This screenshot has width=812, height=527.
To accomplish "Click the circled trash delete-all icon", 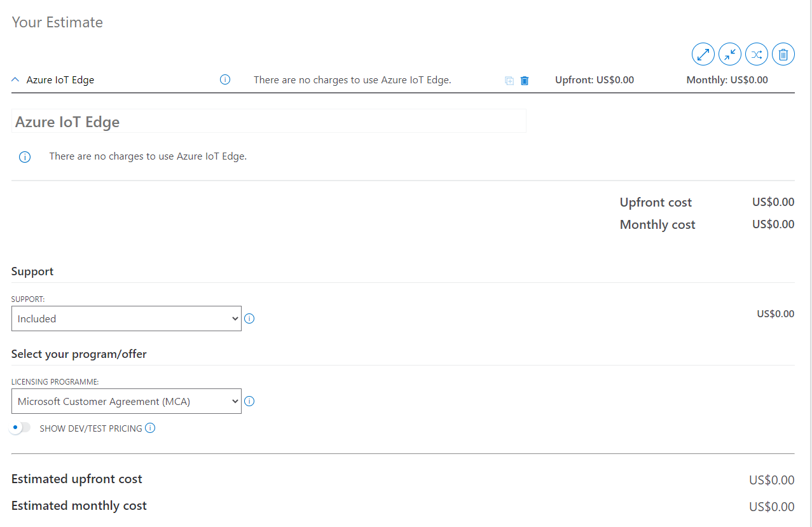I will pyautogui.click(x=783, y=55).
